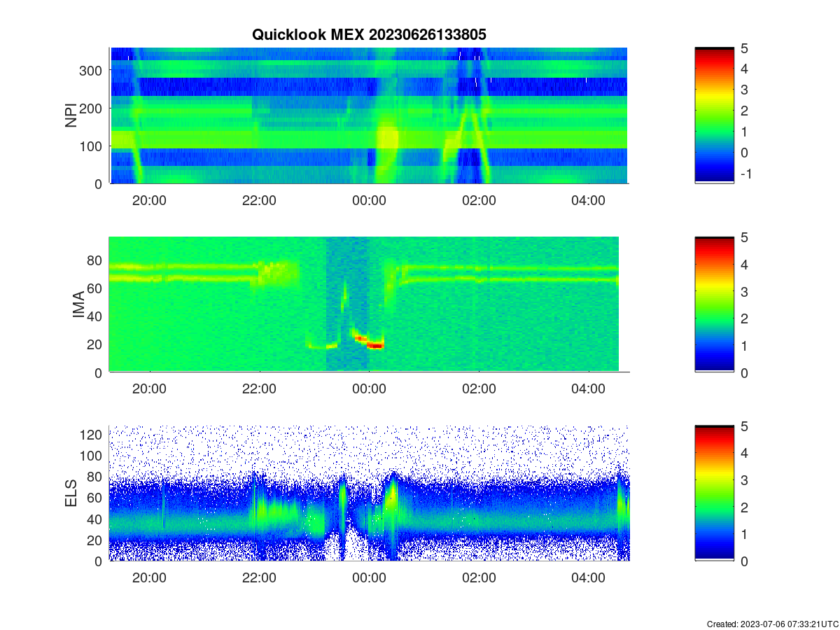The height and width of the screenshot is (630, 840).
Task: Select the ELS y-axis label
Action: tap(71, 493)
